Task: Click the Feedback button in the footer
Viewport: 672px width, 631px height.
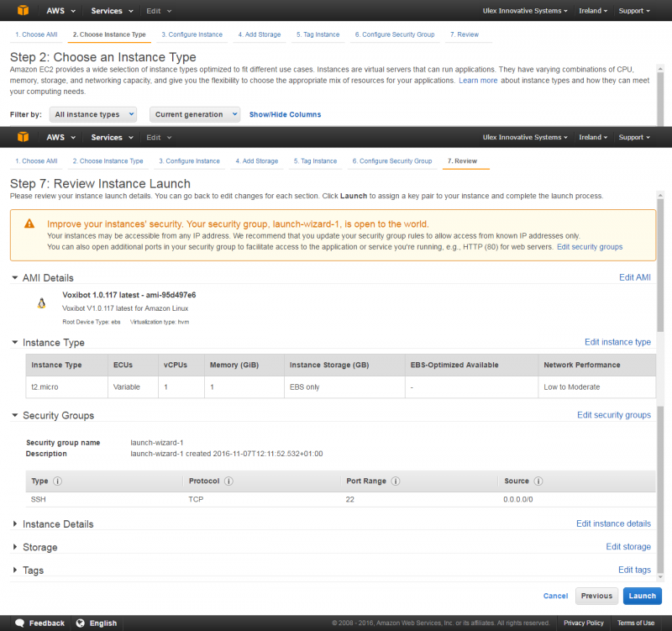Action: tap(39, 623)
